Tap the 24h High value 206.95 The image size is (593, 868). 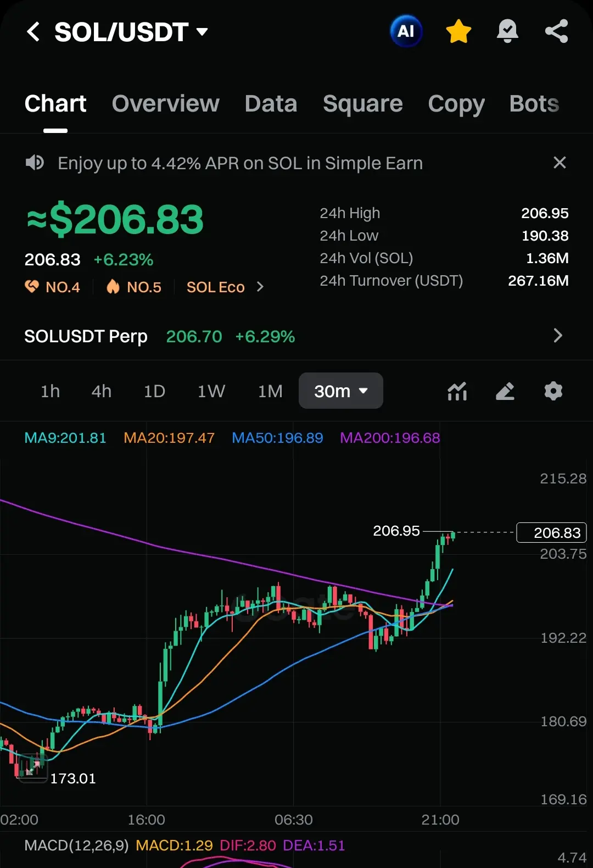pyautogui.click(x=545, y=213)
